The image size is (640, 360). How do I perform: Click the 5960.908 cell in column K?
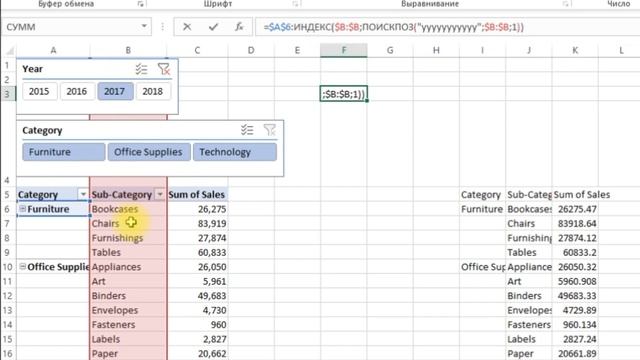click(575, 281)
